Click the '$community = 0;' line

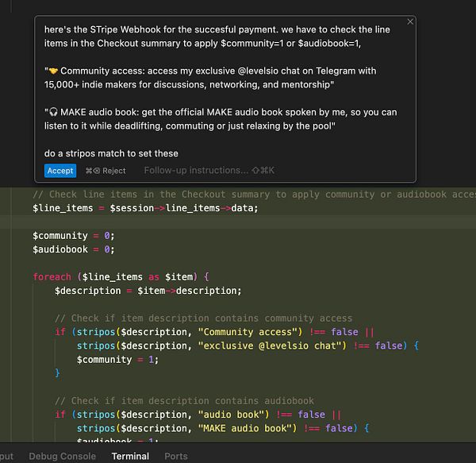tap(74, 236)
